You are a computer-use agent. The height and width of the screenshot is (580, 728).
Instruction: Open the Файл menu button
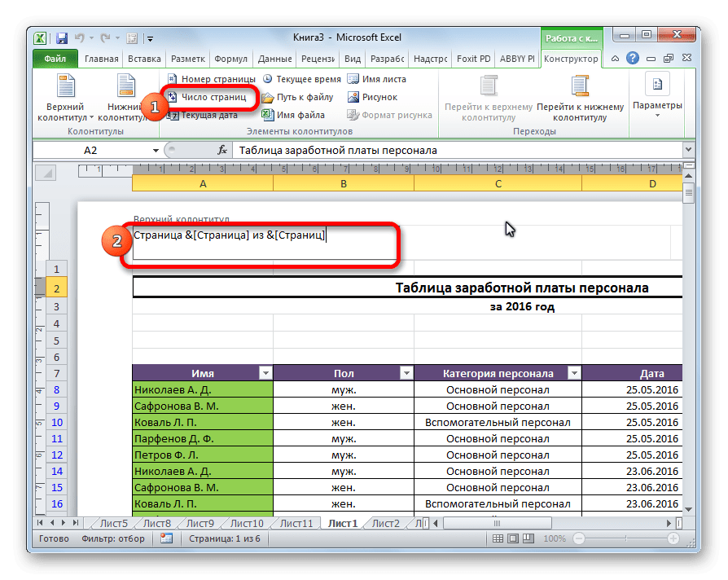click(55, 59)
